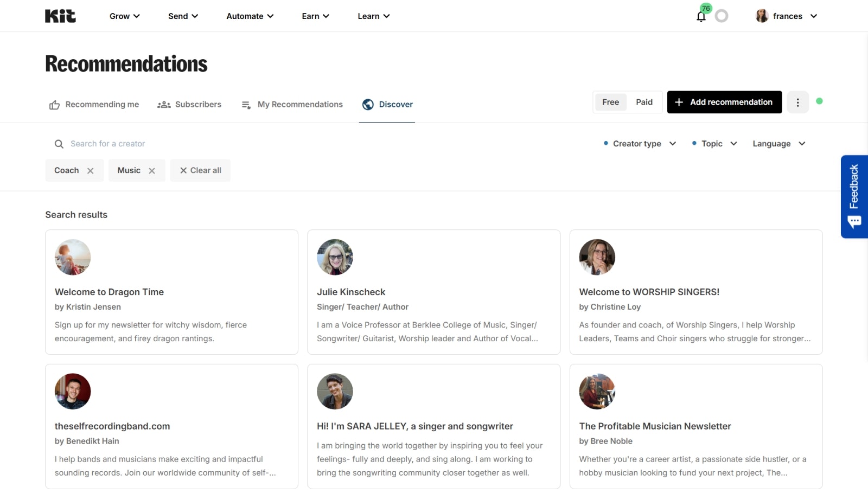
Task: Open the Feedback side tab
Action: tap(854, 196)
